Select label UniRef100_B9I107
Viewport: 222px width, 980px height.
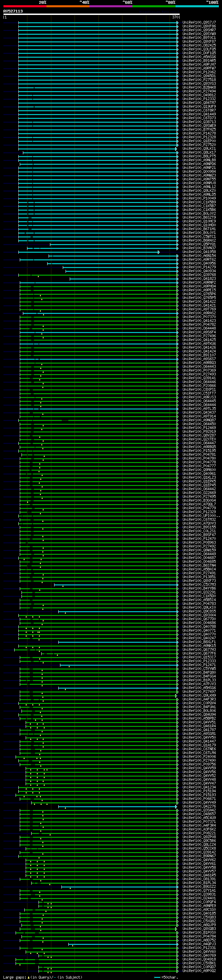click(x=199, y=355)
